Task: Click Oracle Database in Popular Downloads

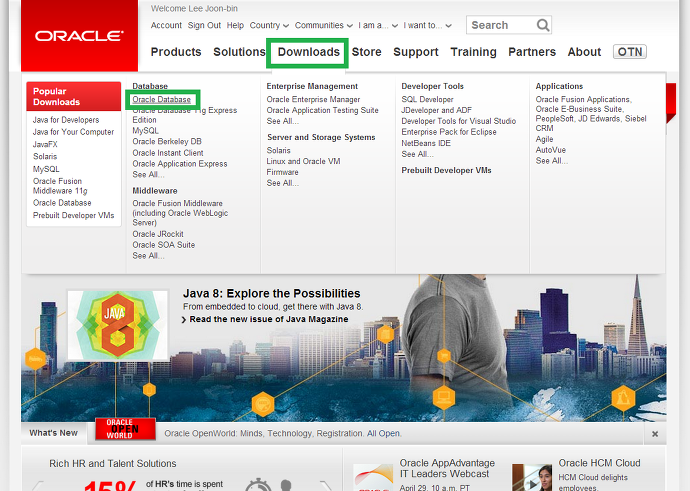Action: coord(62,203)
